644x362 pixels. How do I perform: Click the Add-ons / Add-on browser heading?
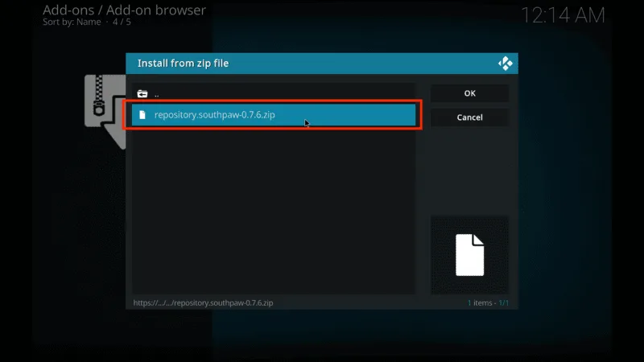(124, 10)
